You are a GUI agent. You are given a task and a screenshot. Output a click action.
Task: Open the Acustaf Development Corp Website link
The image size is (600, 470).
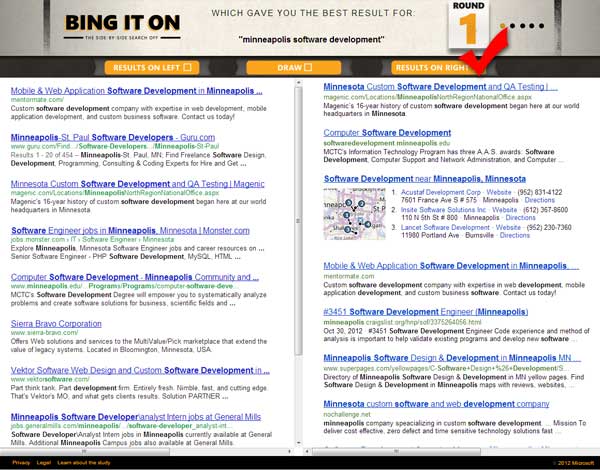499,192
